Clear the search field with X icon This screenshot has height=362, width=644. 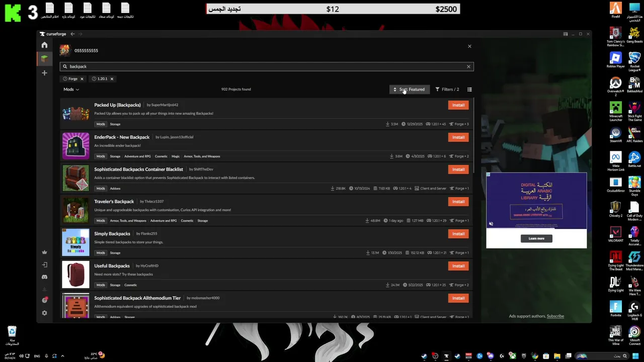point(468,66)
